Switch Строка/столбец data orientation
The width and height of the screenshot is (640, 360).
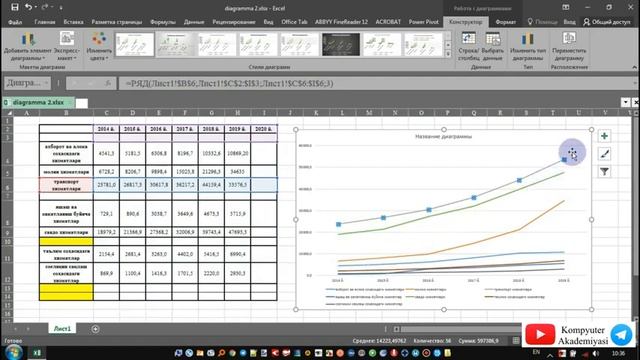point(468,47)
